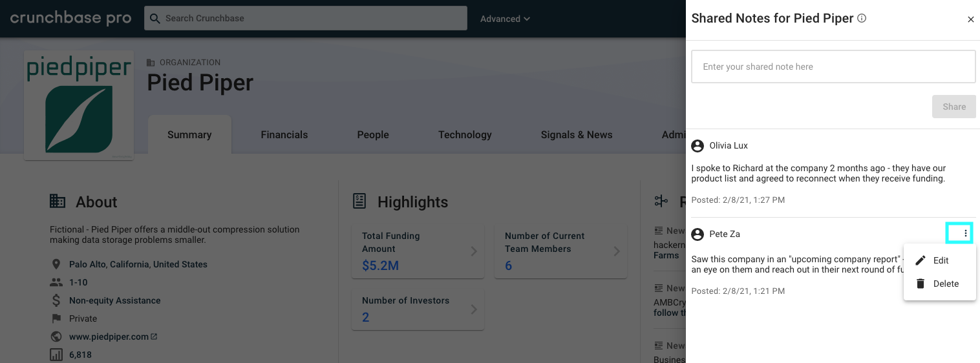Viewport: 980px width, 363px height.
Task: Click the Private status text
Action: click(x=83, y=318)
